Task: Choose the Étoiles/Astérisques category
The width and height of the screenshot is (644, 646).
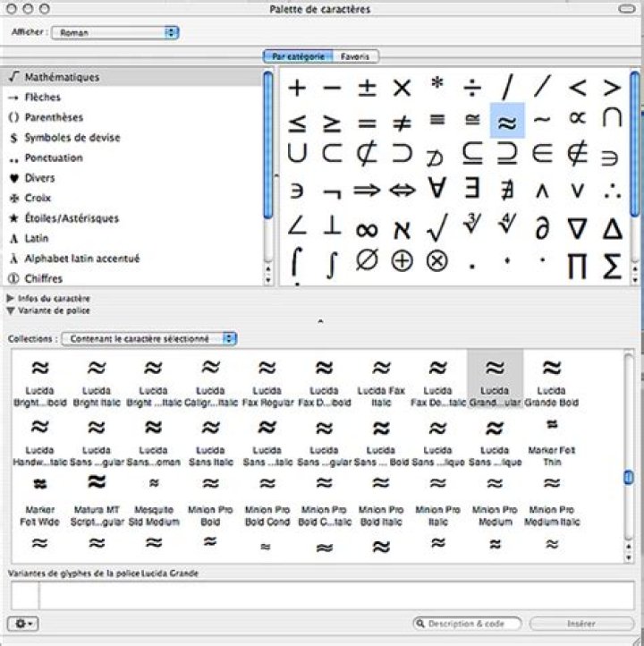Action: click(131, 218)
